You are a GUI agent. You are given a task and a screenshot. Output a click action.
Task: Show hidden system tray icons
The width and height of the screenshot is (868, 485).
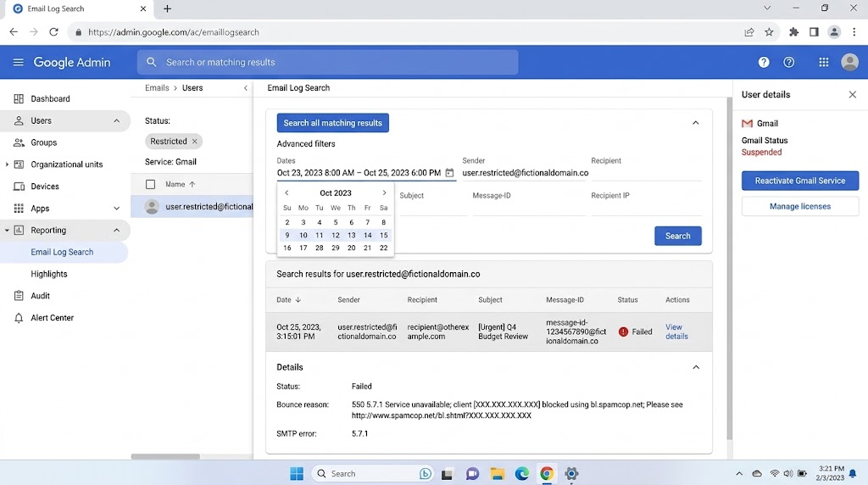(x=739, y=473)
